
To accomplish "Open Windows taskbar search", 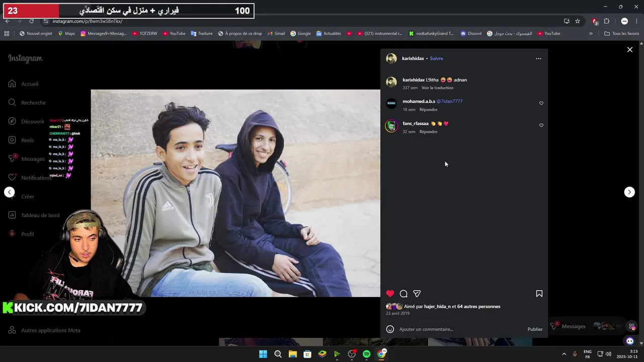I will tap(278, 354).
